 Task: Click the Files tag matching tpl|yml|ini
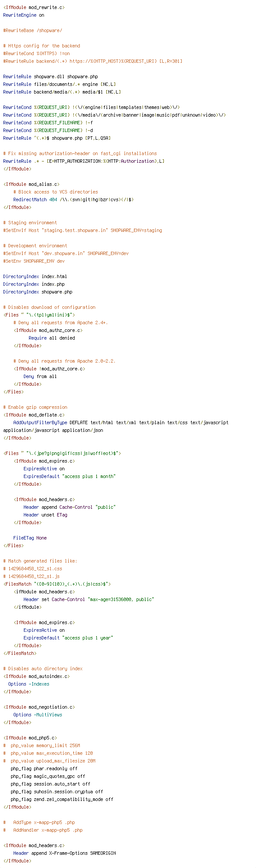coord(39,315)
